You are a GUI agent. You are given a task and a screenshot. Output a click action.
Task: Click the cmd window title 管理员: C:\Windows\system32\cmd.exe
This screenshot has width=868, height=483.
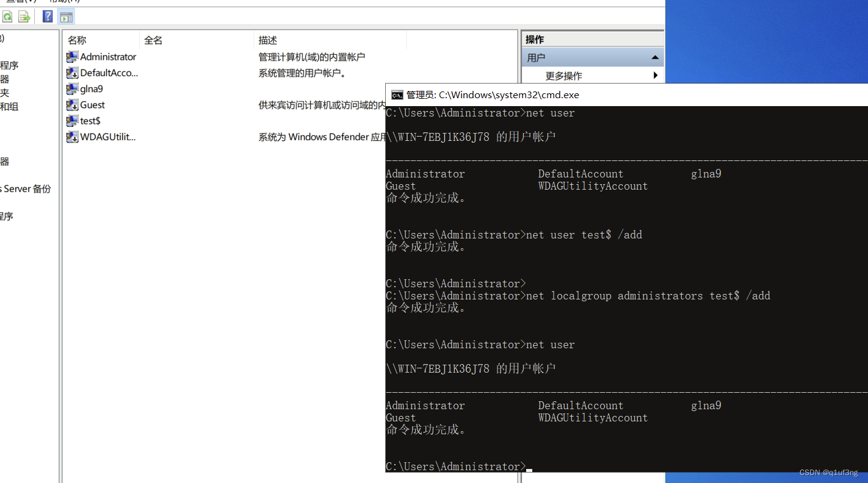click(x=493, y=95)
